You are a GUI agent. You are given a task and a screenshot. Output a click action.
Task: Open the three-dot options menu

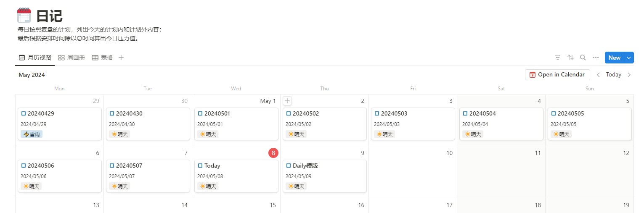click(x=596, y=58)
